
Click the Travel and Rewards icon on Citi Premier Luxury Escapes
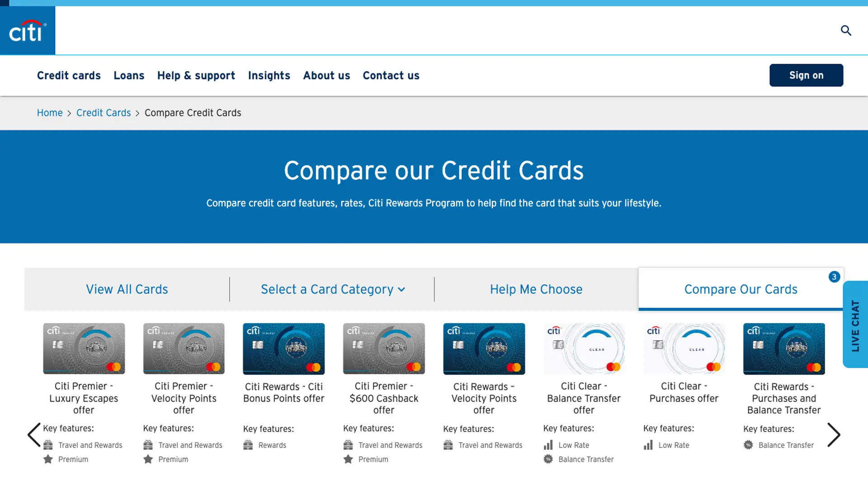click(x=48, y=445)
